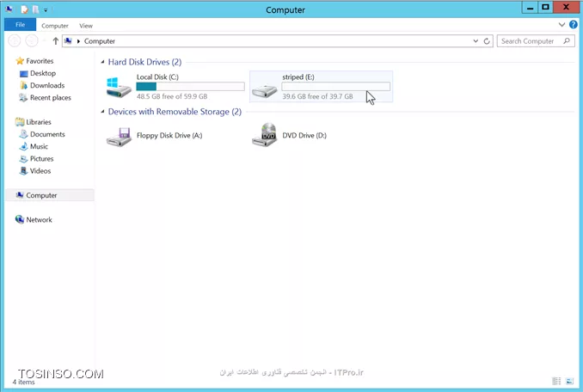Screen dimensions: 583x392
Task: Select Recent places in sidebar
Action: click(x=51, y=98)
